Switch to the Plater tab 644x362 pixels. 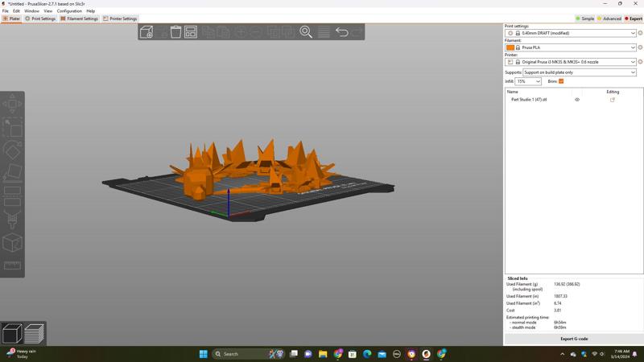(x=11, y=19)
